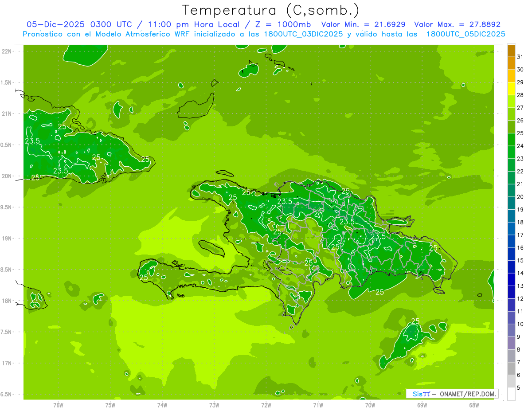
Task: Select the green swatch between 23 and 24
Action: point(511,152)
